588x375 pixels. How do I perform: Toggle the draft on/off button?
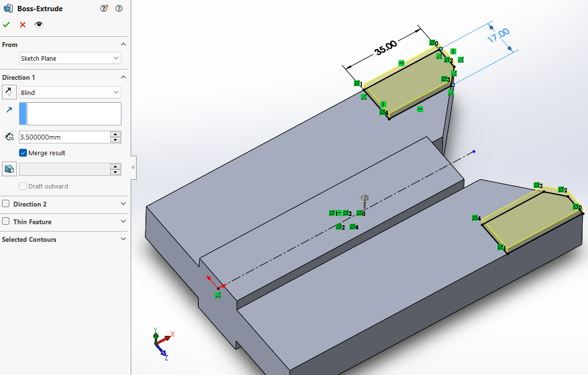9,169
